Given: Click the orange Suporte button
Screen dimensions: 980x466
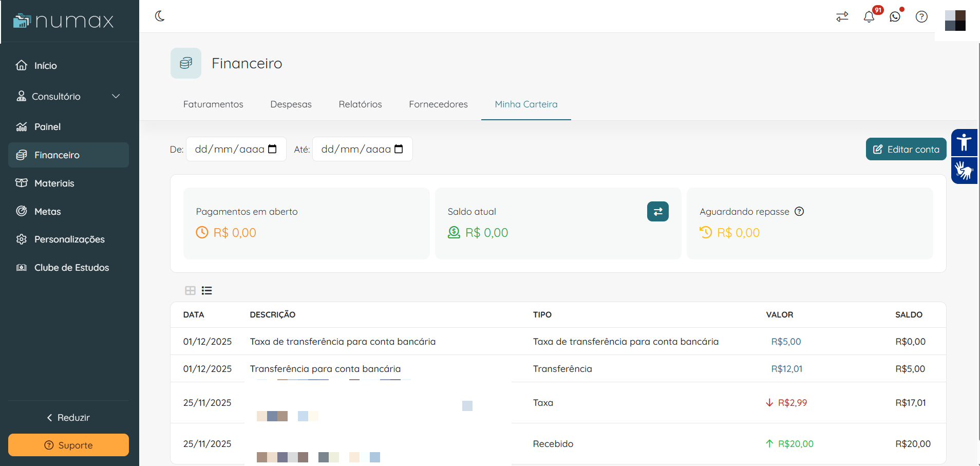Looking at the screenshot, I should 69,445.
